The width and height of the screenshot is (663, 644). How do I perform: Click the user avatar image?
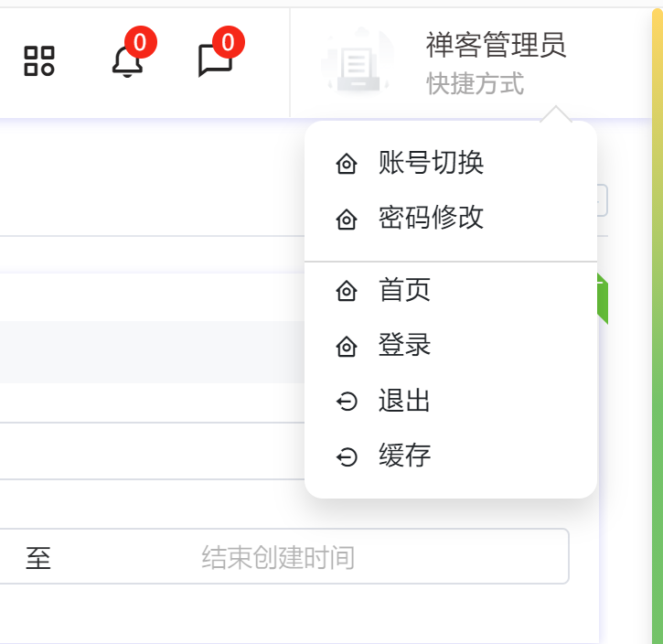pos(358,59)
